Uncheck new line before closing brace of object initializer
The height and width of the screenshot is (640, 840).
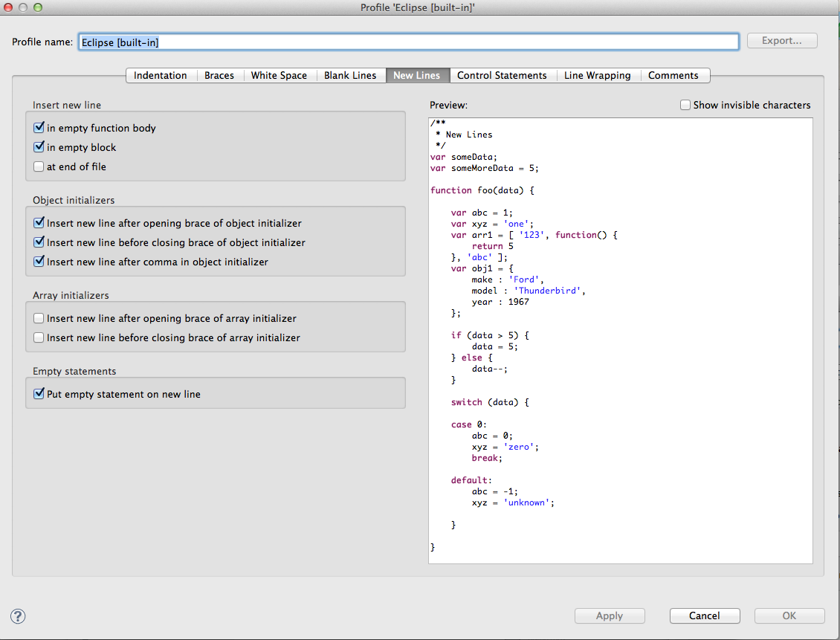coord(39,243)
